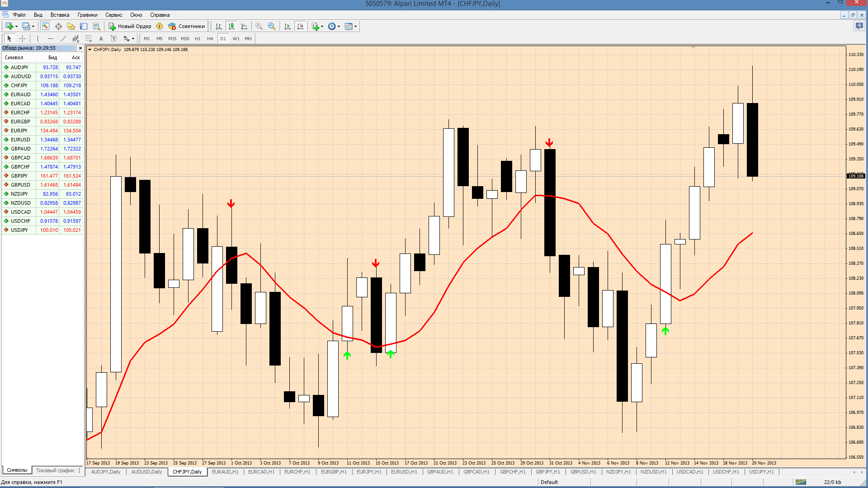Click the chat notification icon top right
868x488 pixels.
pos(859,26)
